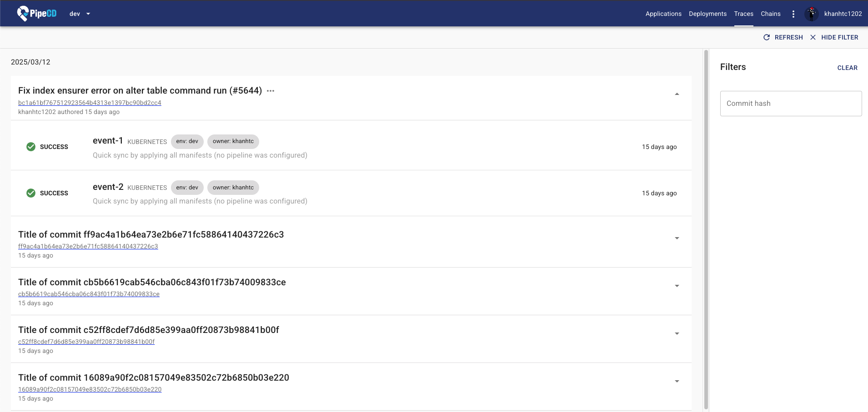Click the X icon next to HIDE FILTER
The height and width of the screenshot is (412, 868).
click(813, 37)
